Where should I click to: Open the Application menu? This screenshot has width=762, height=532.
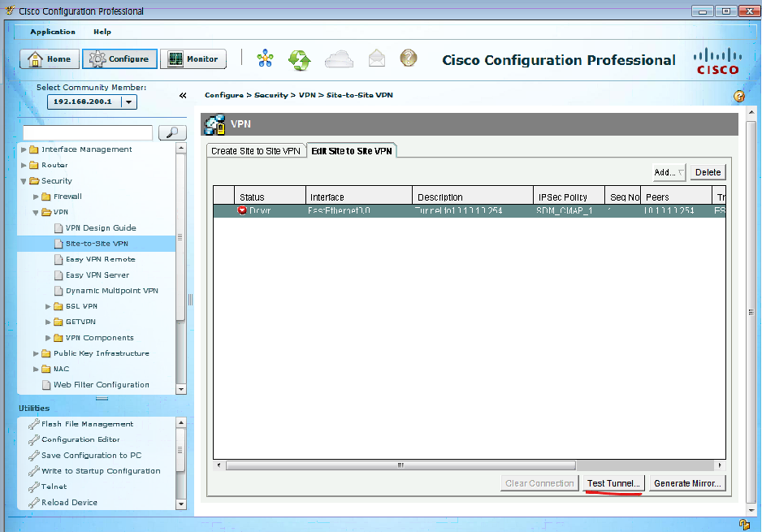pyautogui.click(x=53, y=32)
